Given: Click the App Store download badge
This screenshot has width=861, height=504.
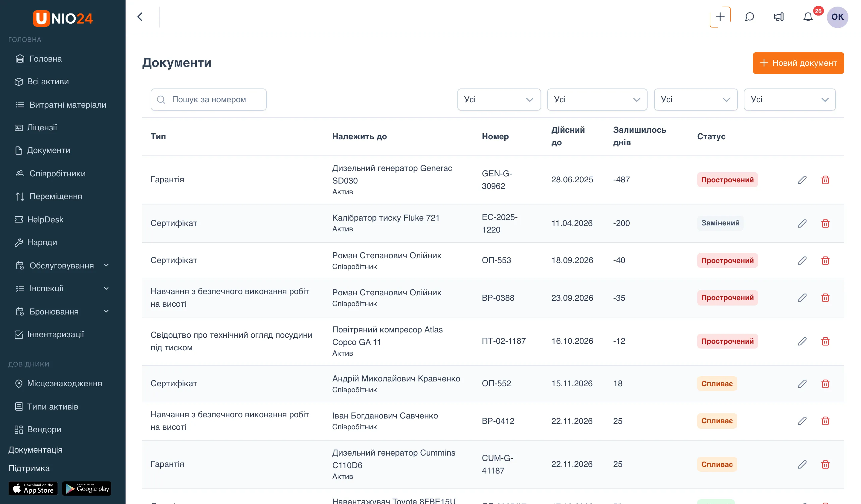Looking at the screenshot, I should click(33, 489).
